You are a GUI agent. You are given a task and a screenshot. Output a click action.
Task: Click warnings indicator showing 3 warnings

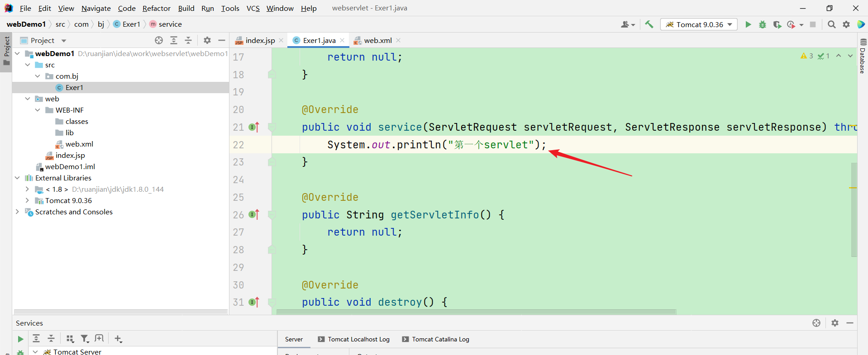[x=807, y=56]
